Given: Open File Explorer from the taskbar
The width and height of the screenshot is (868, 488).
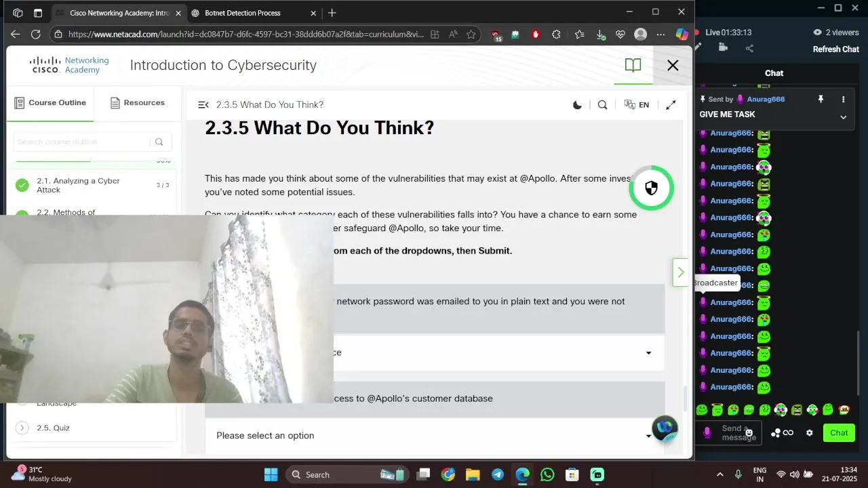Looking at the screenshot, I should pos(472,474).
